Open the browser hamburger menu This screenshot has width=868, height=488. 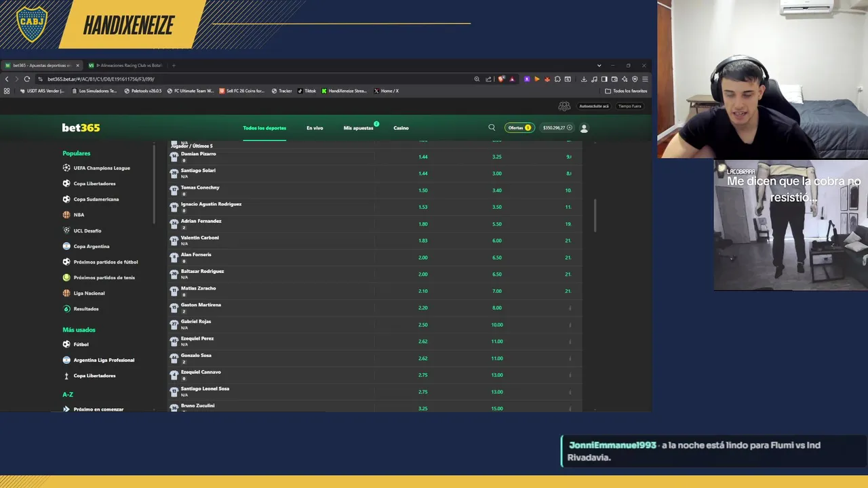pyautogui.click(x=645, y=79)
